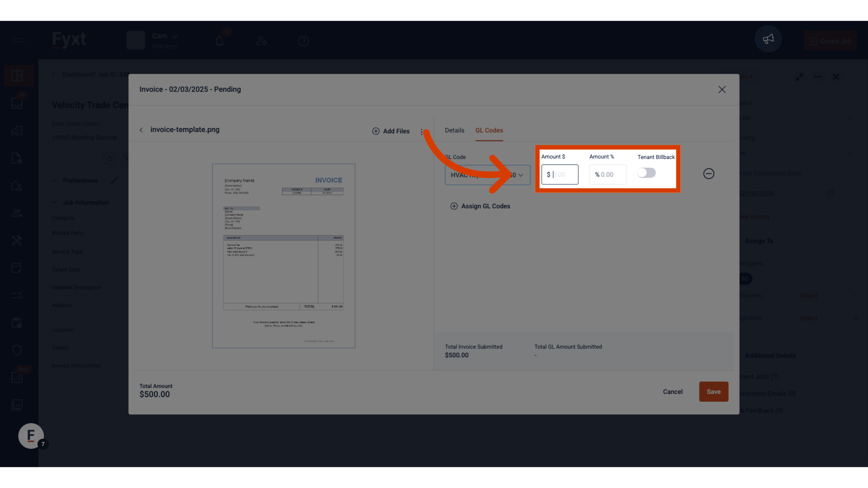
Task: Open the hamburger menu in the top bar
Action: tap(19, 41)
